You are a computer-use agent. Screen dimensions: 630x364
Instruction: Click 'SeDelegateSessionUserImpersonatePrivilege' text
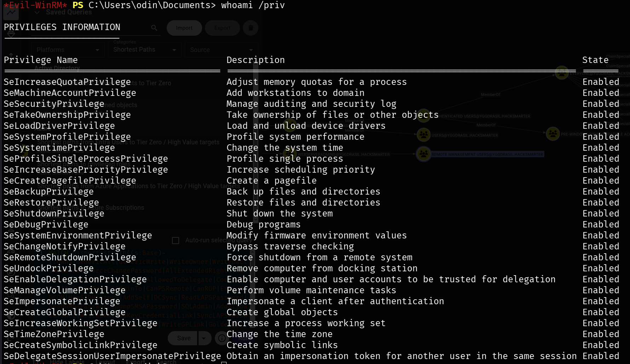pos(112,356)
